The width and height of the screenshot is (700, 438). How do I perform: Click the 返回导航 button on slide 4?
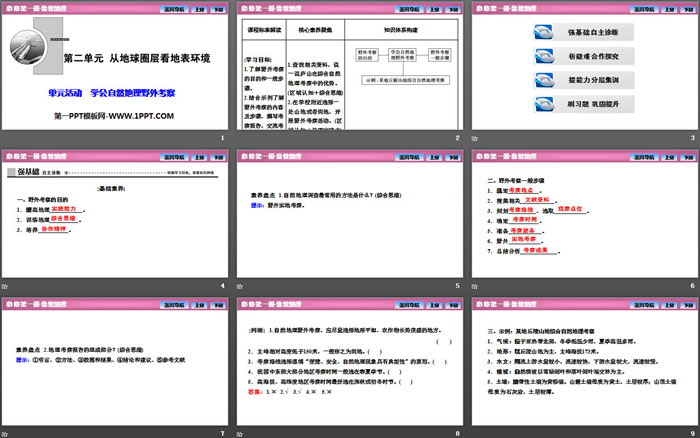coord(174,157)
